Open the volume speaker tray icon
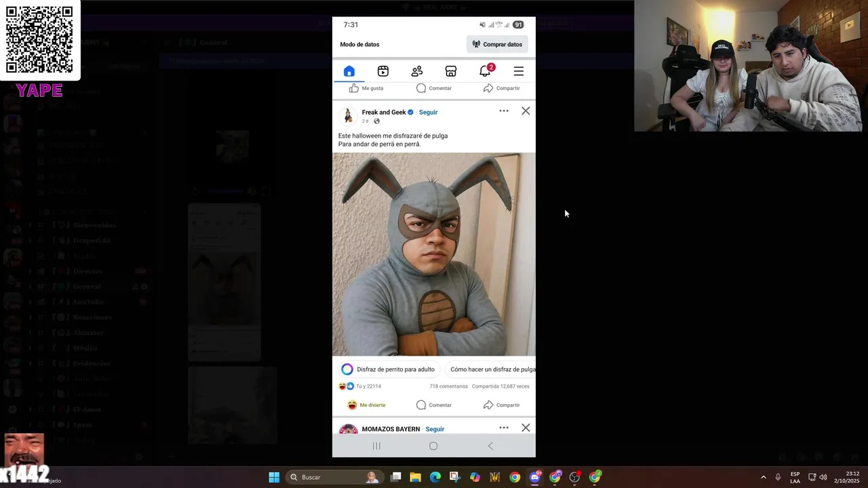Screen dimensions: 868x488 823,477
